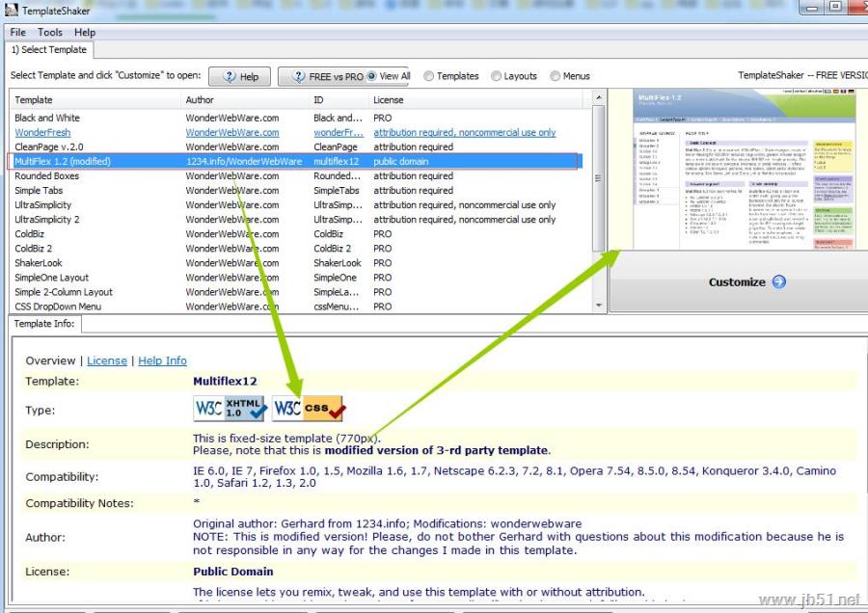Click the template list scroll down arrow
The image size is (868, 613).
598,306
